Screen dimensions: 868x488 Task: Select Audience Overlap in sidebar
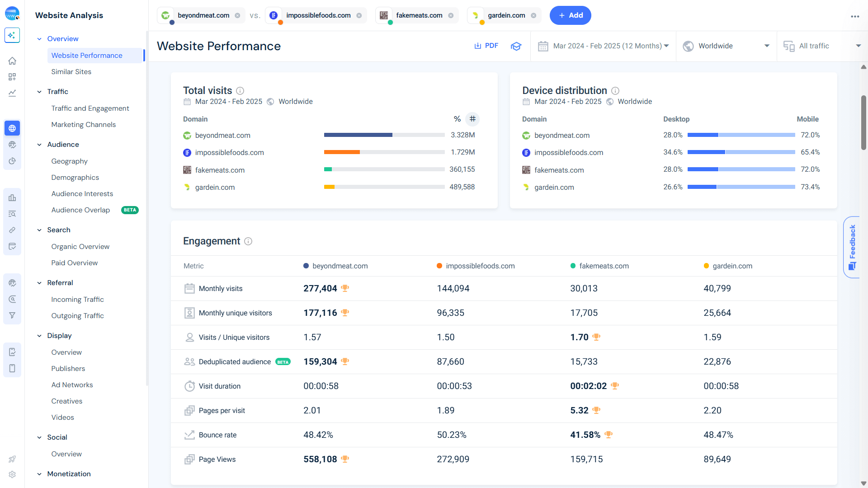[80, 210]
